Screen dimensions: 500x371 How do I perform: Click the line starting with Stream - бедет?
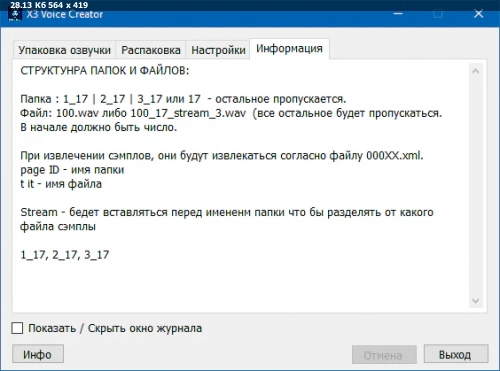(227, 212)
